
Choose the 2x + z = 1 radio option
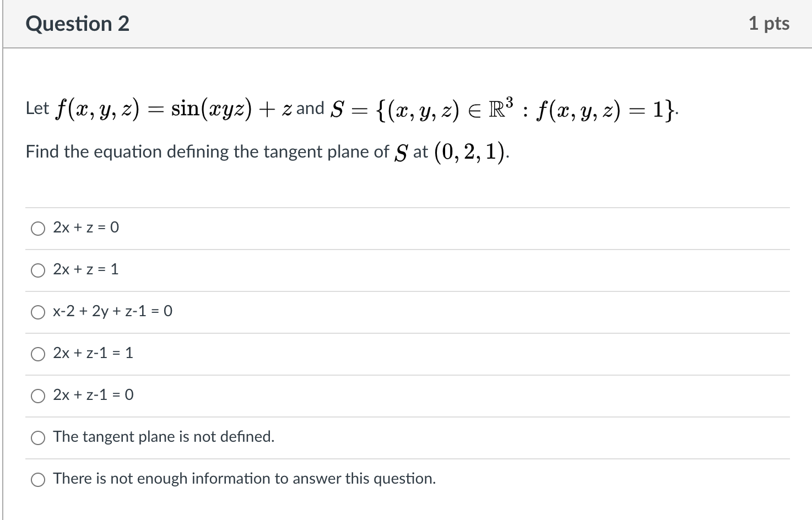[38, 270]
